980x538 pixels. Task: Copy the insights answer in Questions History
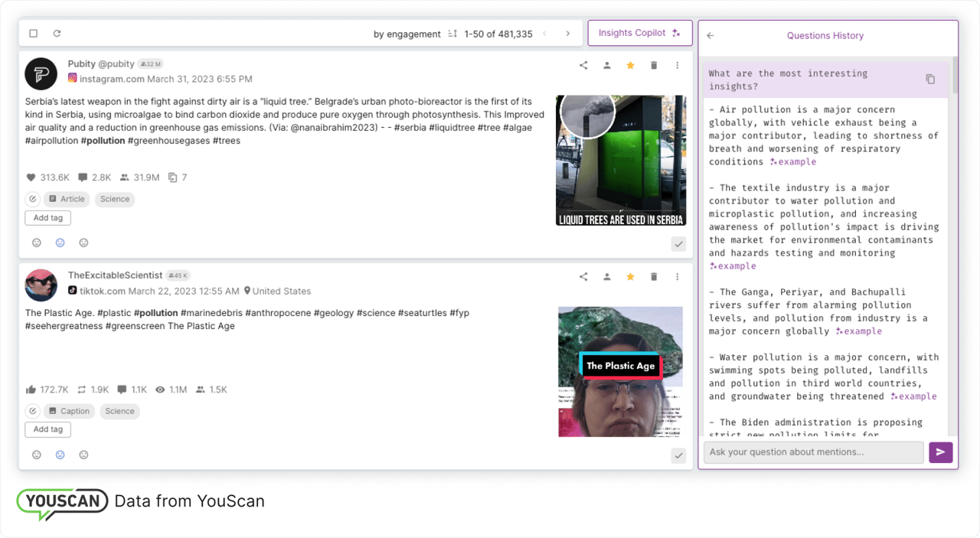[x=929, y=78]
